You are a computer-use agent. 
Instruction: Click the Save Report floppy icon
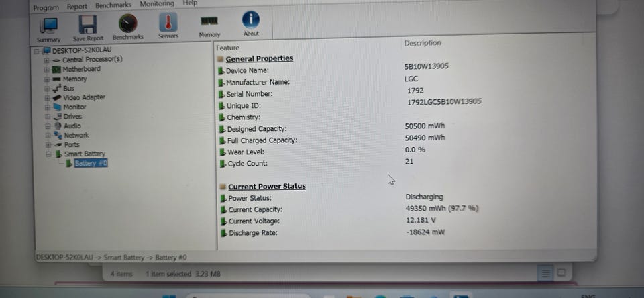pyautogui.click(x=88, y=25)
